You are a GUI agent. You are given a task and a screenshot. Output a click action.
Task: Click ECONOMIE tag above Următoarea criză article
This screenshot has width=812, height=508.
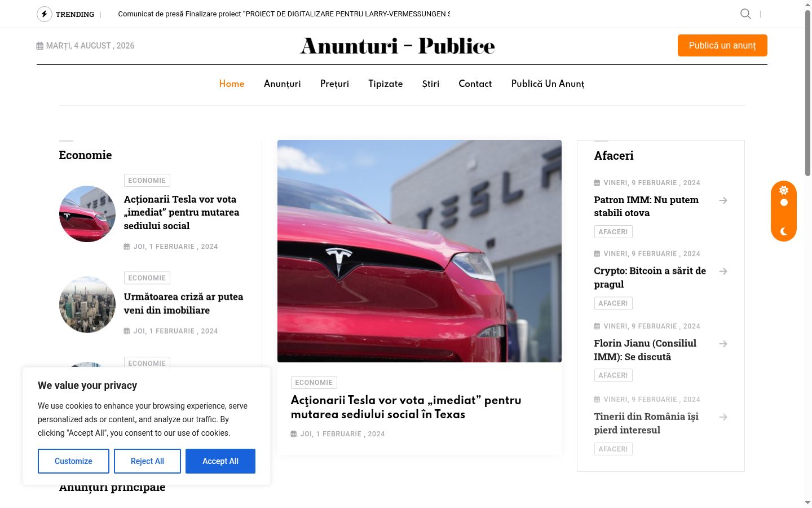pyautogui.click(x=147, y=278)
